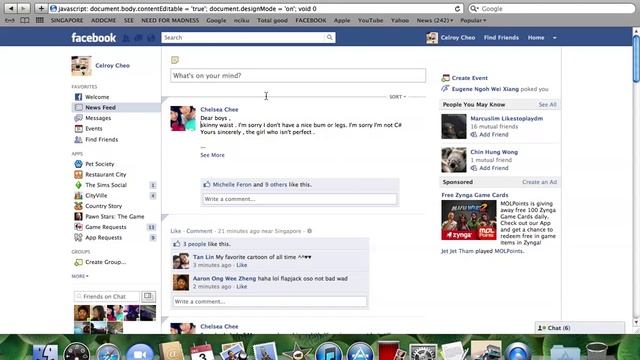The width and height of the screenshot is (640, 360).
Task: Click the Friends on Chat search field
Action: point(107,296)
